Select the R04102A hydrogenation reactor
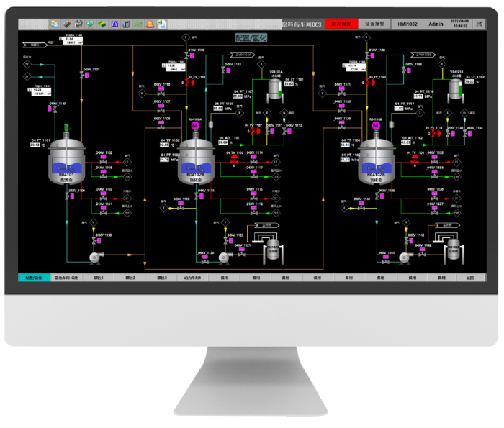This screenshot has height=428, width=504. coord(194,167)
